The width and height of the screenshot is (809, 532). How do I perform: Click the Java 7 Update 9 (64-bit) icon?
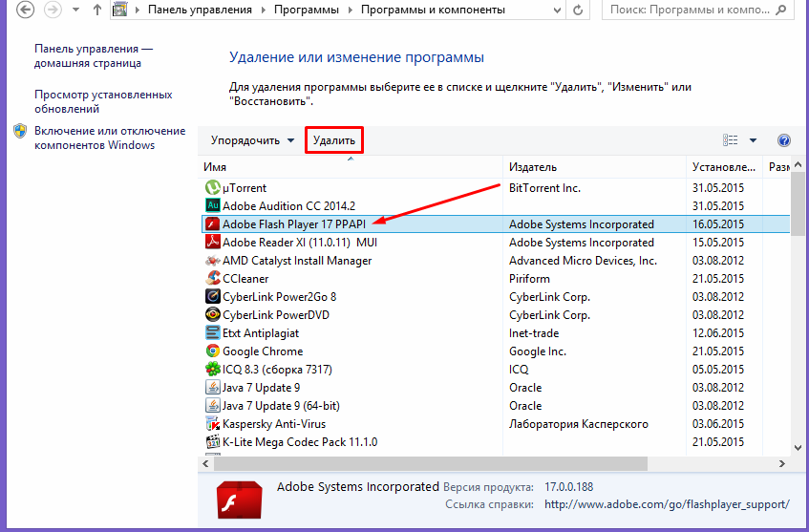coord(213,406)
